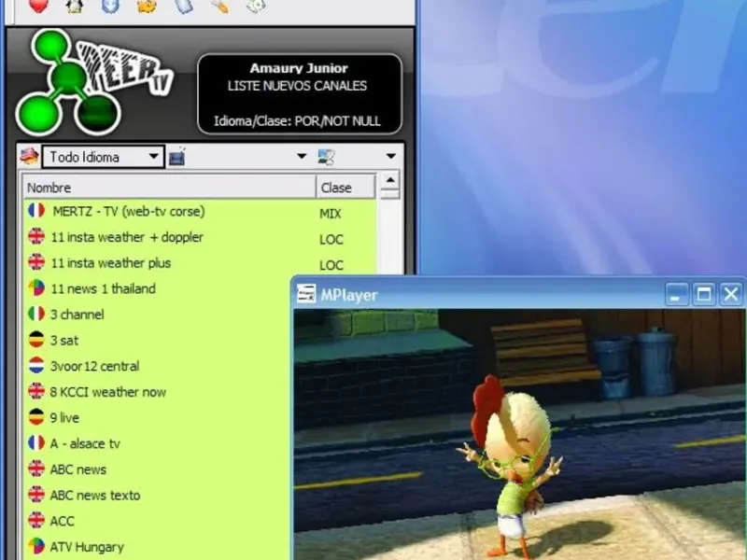Image resolution: width=747 pixels, height=560 pixels.
Task: Click the blue download arrow toolbar icon
Action: (x=110, y=6)
